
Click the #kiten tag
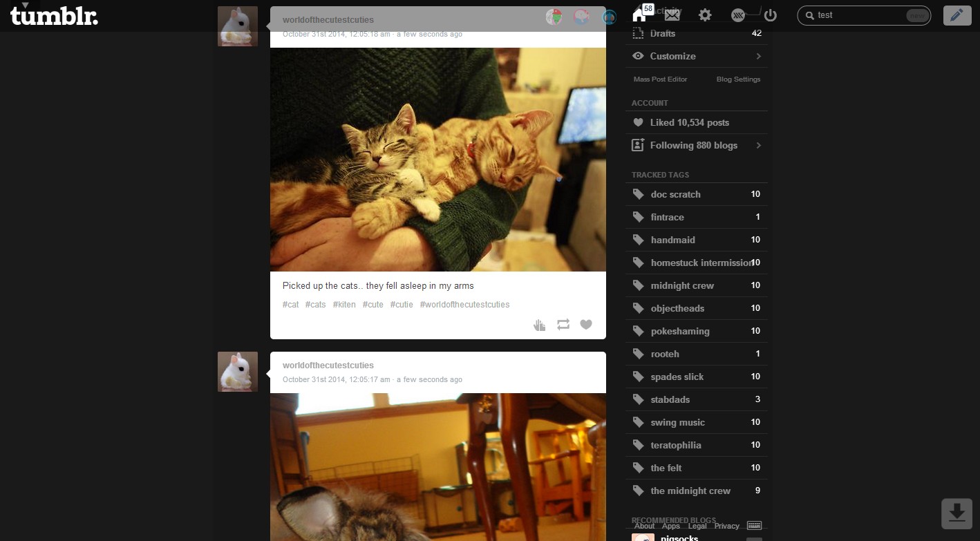pyautogui.click(x=344, y=305)
